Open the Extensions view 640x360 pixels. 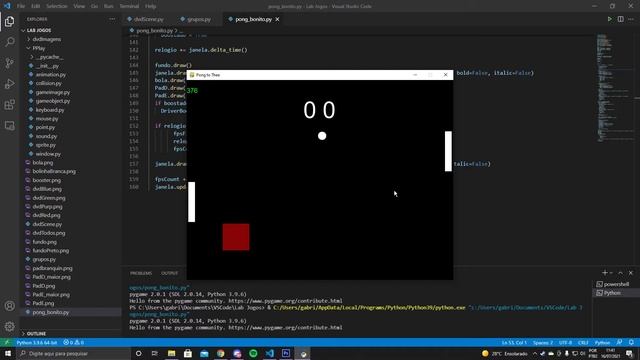click(9, 104)
